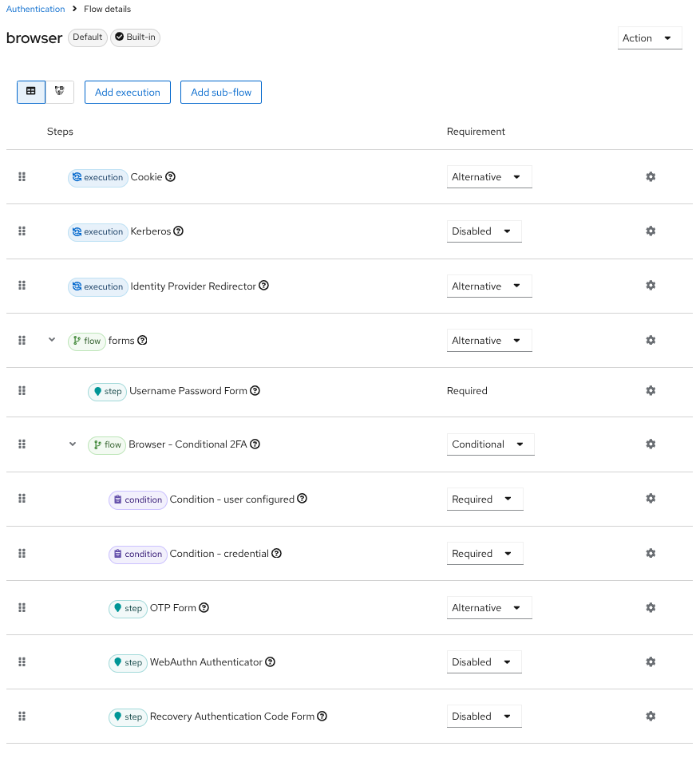Image resolution: width=700 pixels, height=770 pixels.
Task: Click the help icon next to OTP Form
Action: 203,607
